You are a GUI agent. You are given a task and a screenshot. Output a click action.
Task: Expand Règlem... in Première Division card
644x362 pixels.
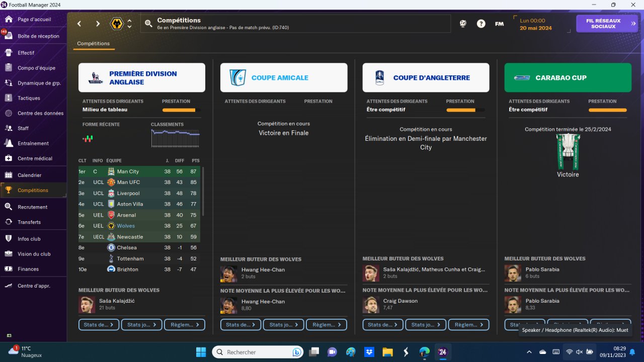(185, 325)
